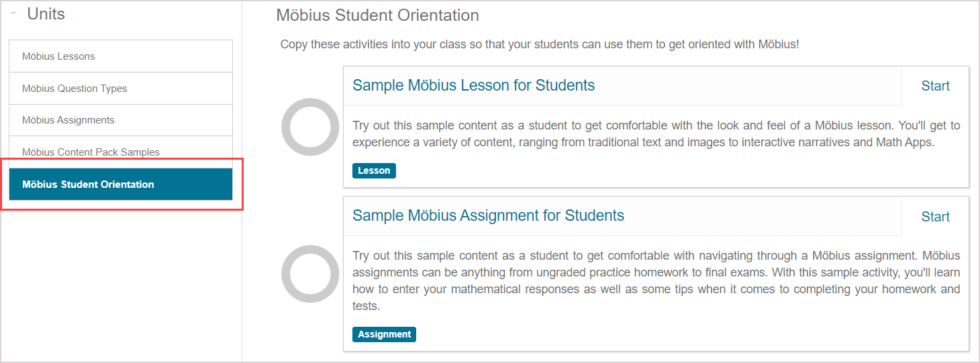Viewport: 980px width, 363px height.
Task: Start the Sample Möbius Lesson
Action: coord(935,86)
